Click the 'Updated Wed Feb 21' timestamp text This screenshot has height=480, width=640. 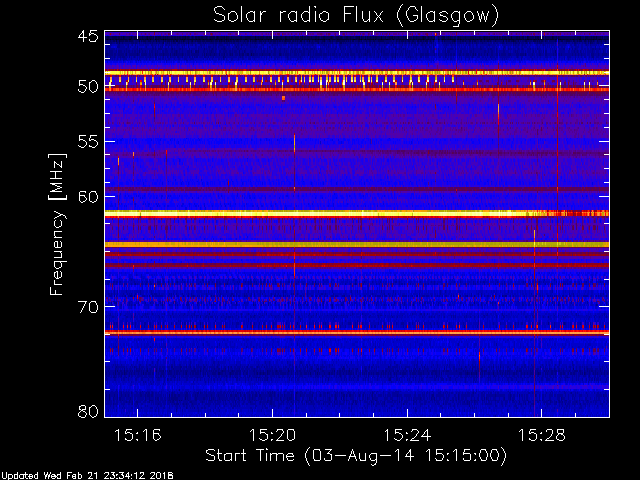pos(87,476)
